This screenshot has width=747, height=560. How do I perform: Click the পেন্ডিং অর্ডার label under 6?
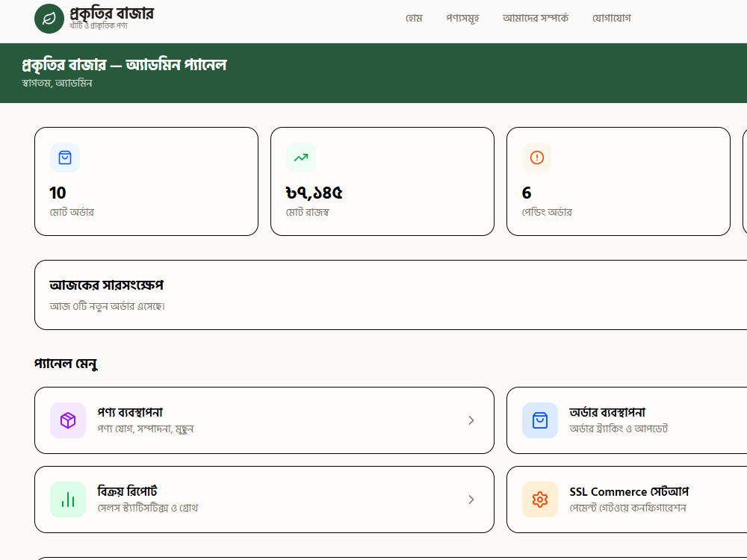click(547, 212)
